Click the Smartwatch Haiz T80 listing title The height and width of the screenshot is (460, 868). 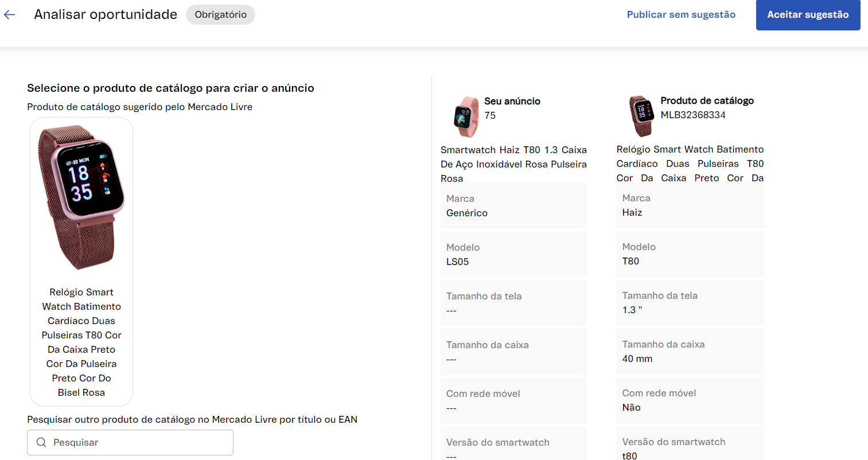click(x=513, y=164)
